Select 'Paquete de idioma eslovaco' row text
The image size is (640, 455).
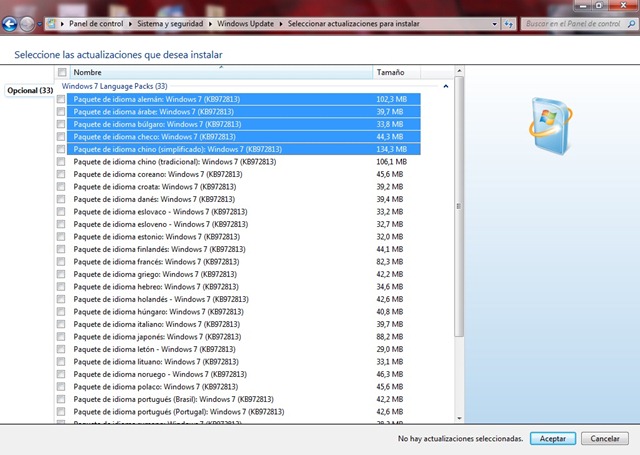(x=160, y=212)
